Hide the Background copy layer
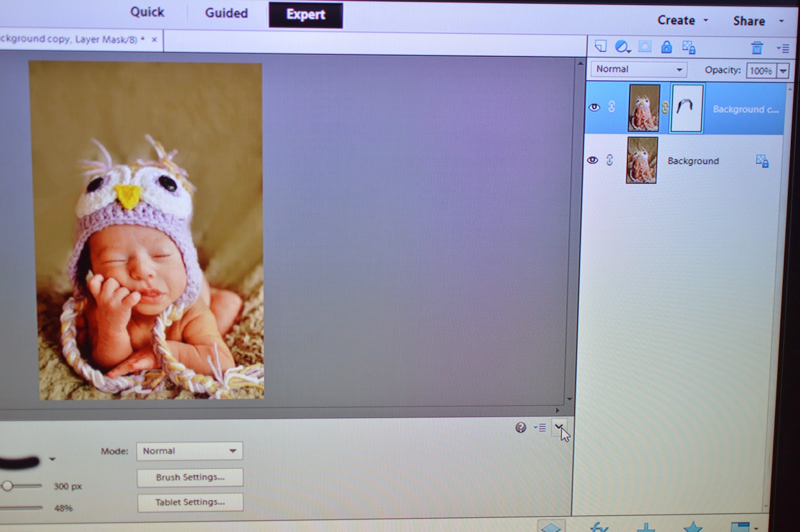The height and width of the screenshot is (532, 800). tap(594, 107)
